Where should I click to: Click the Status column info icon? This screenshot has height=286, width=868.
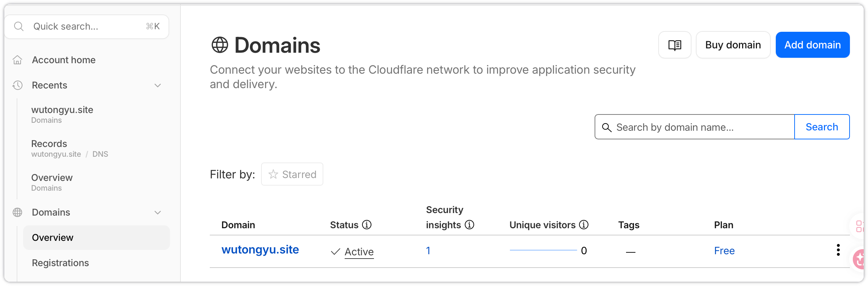[x=367, y=225]
